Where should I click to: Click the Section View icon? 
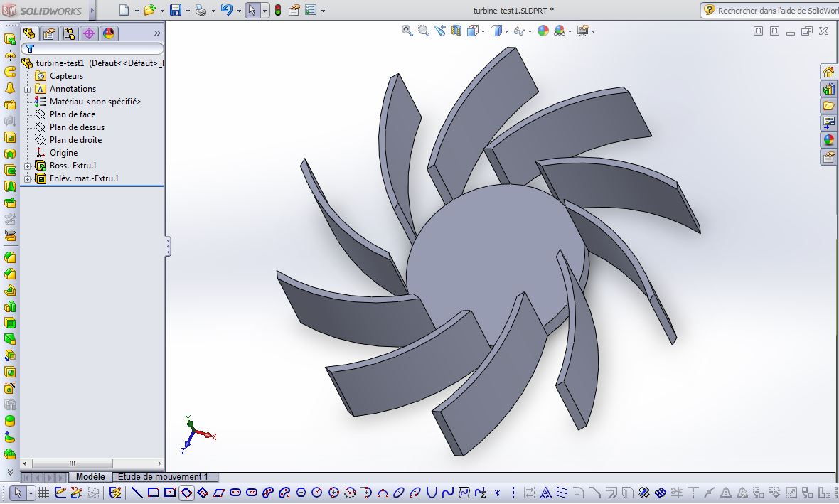456,31
